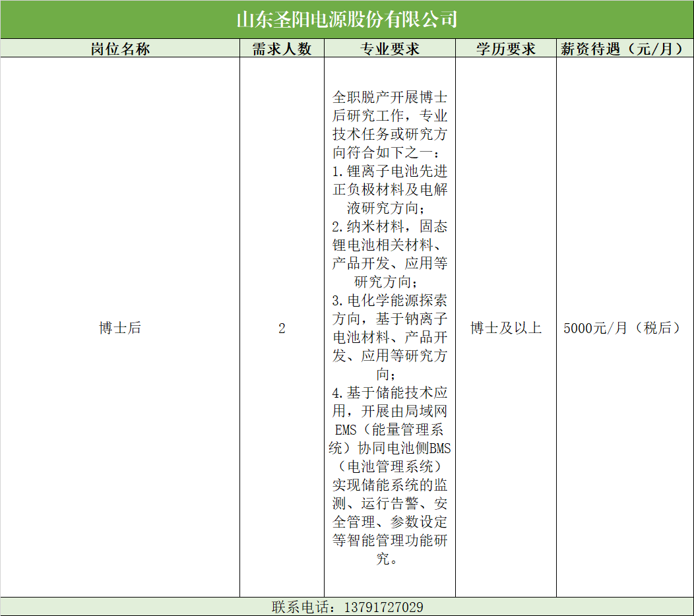Click the line （电池管理系统）
Image resolution: width=694 pixels, height=616 pixels.
(x=389, y=466)
